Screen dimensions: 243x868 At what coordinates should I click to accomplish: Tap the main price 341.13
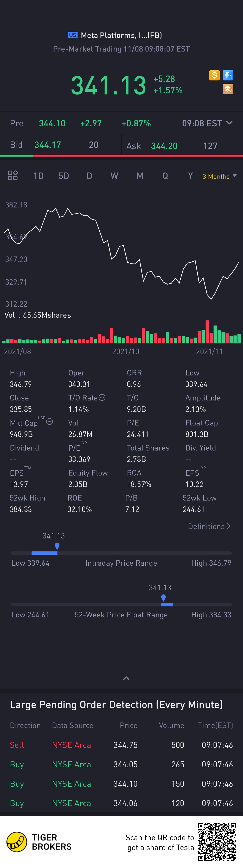pos(109,85)
